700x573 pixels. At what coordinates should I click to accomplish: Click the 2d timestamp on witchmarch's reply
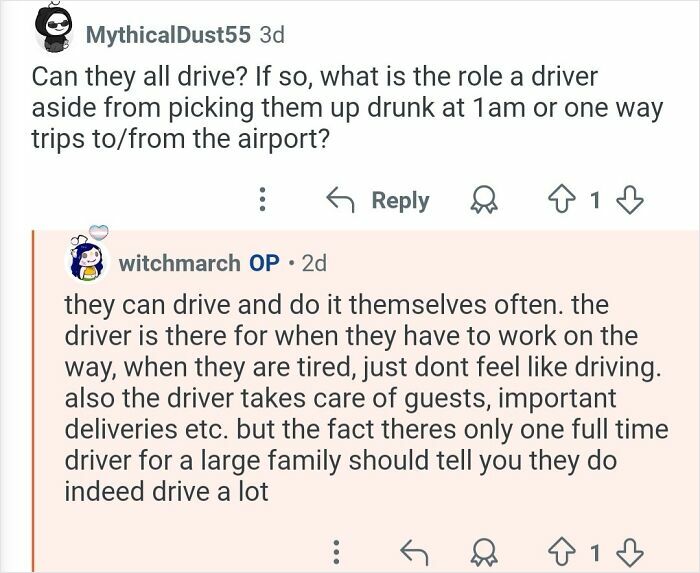(313, 263)
